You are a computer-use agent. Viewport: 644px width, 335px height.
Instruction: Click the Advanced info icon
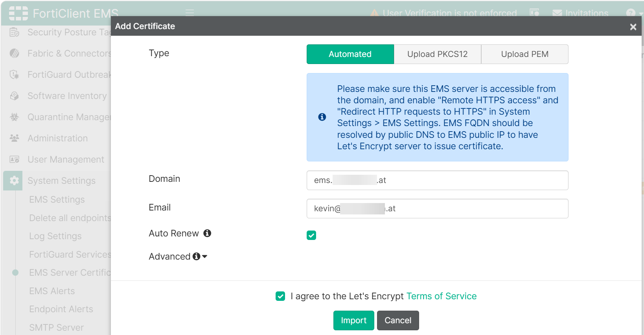[197, 256]
